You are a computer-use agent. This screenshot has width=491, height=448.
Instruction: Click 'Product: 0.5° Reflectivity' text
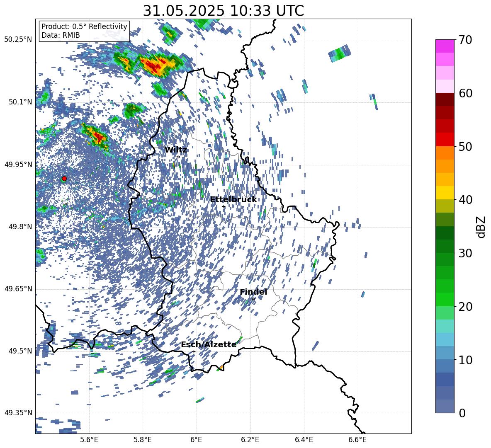point(84,26)
